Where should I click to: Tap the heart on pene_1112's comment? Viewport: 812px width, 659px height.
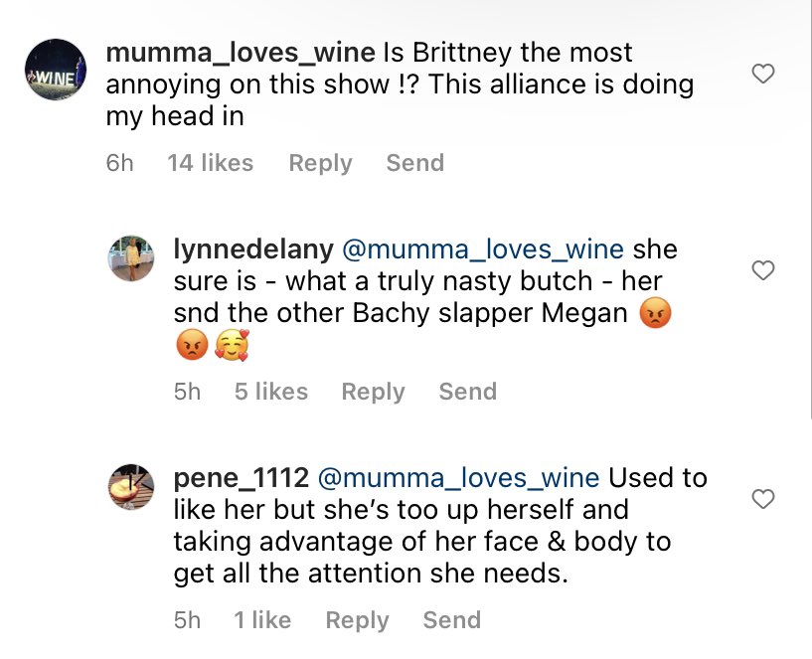pos(763,499)
